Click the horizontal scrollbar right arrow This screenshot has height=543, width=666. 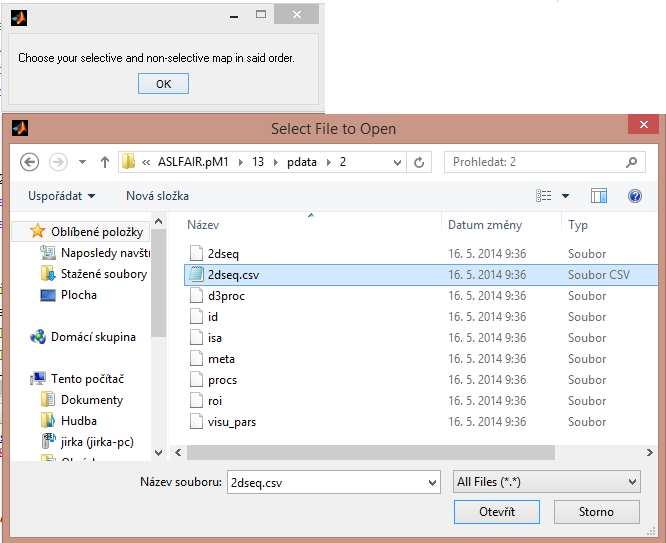click(x=649, y=452)
